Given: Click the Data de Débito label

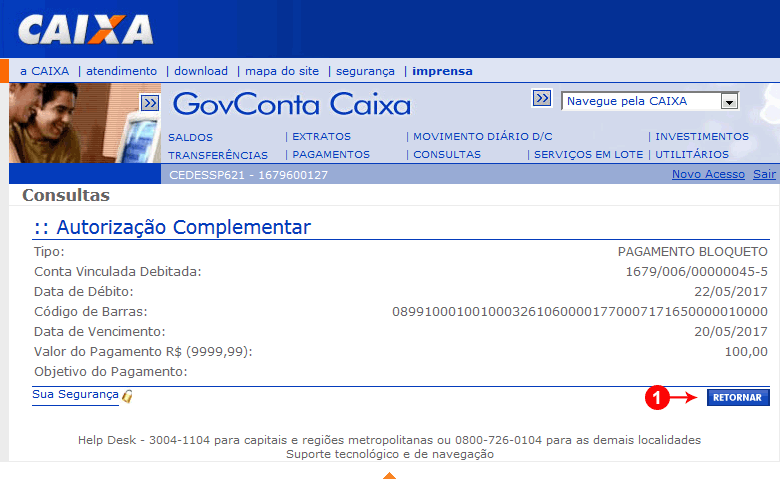Looking at the screenshot, I should pos(84,291).
